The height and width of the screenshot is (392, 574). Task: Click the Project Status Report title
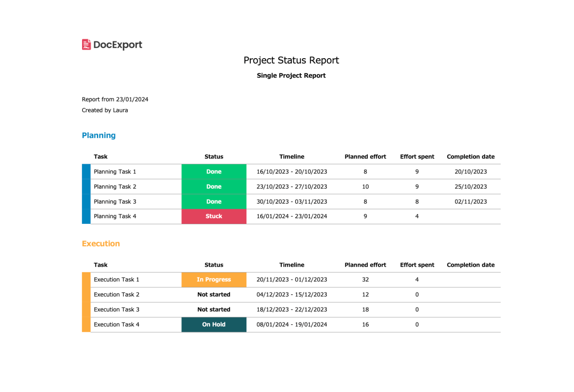point(291,60)
